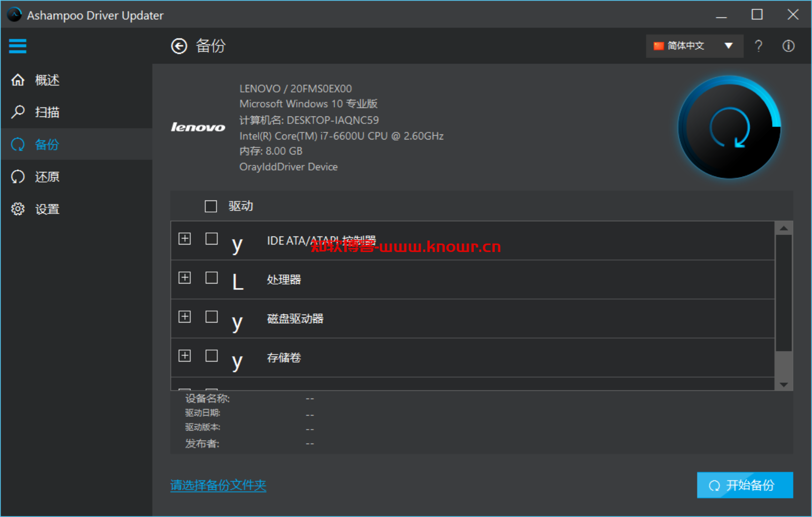Check the 存储卷 checkbox
The width and height of the screenshot is (812, 517).
212,355
